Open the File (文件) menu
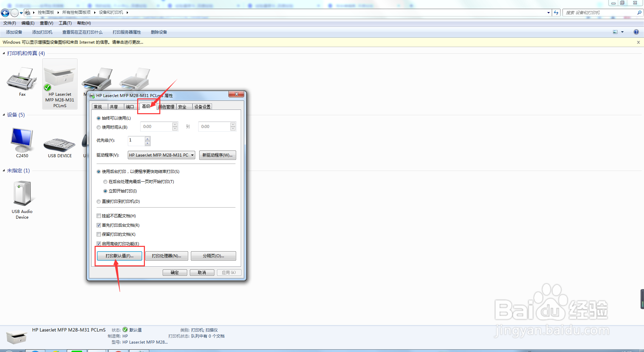 [10, 23]
